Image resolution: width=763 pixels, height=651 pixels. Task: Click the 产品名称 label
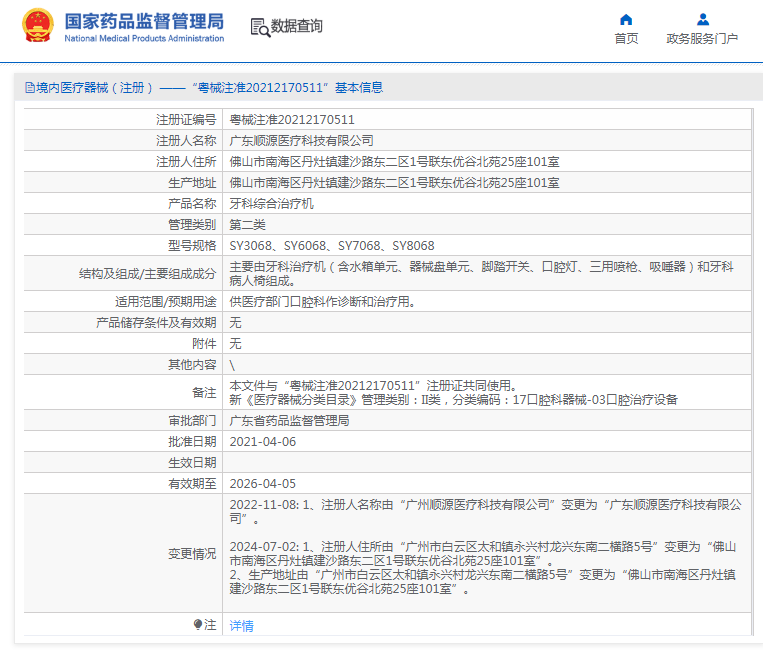pyautogui.click(x=192, y=203)
